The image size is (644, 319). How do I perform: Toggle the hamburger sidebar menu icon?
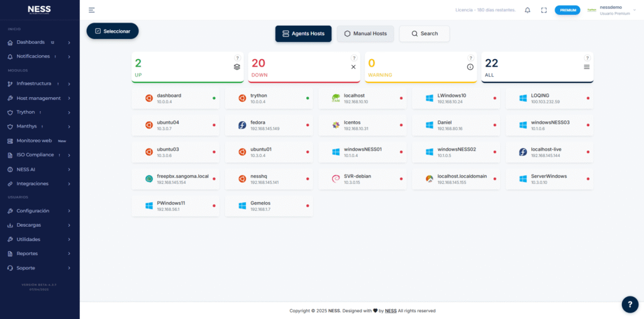[92, 10]
